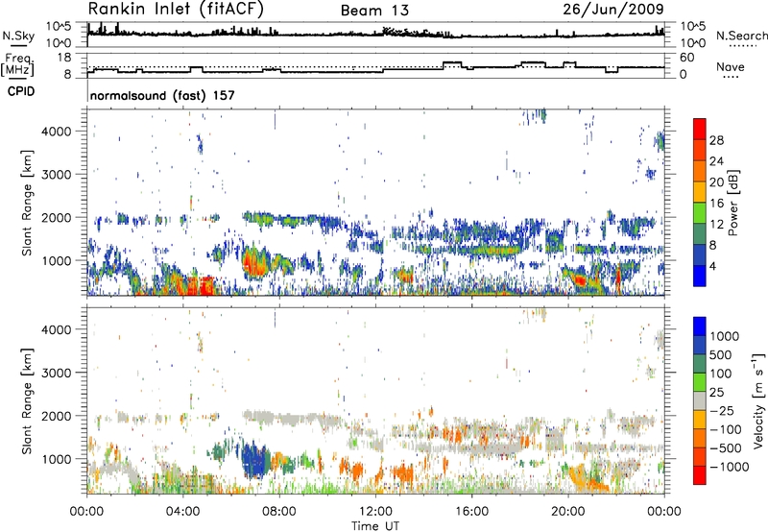Click the "N.Sky" legend label

click(18, 36)
